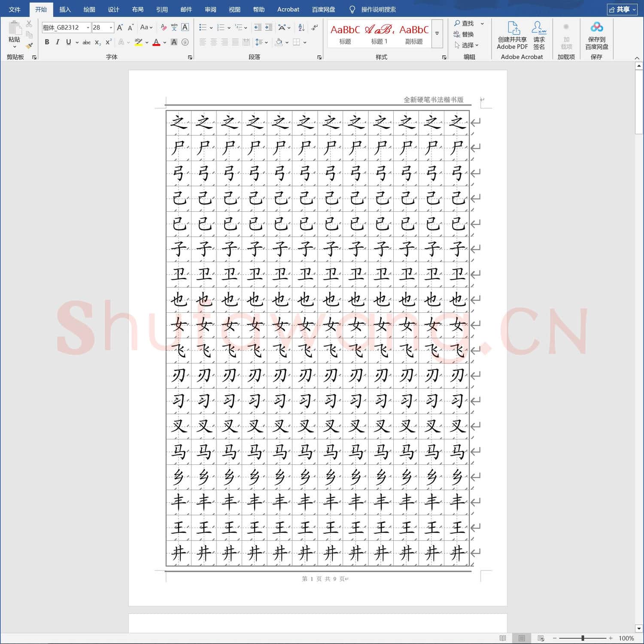The height and width of the screenshot is (644, 644).
Task: Sort text A to Z
Action: 301,27
